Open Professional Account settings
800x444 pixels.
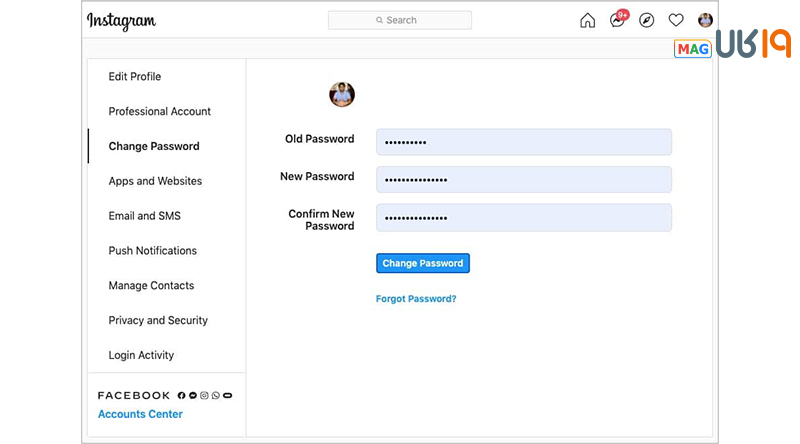pyautogui.click(x=160, y=111)
